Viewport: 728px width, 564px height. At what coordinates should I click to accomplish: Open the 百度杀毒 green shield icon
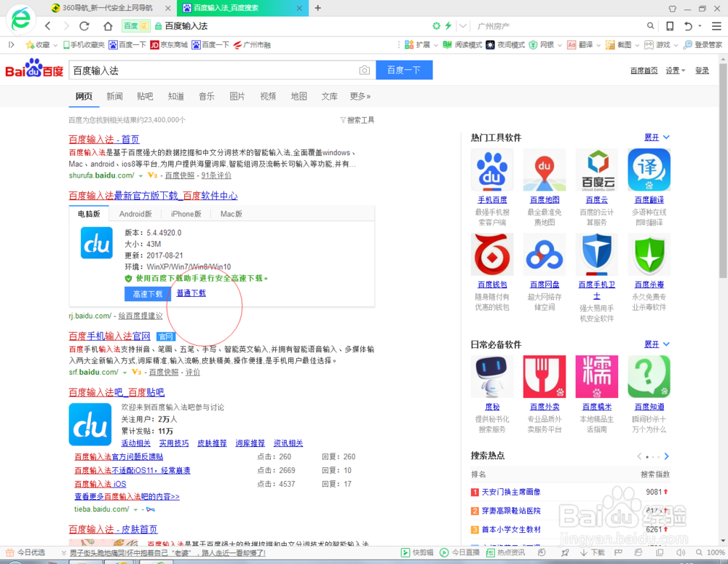point(649,255)
